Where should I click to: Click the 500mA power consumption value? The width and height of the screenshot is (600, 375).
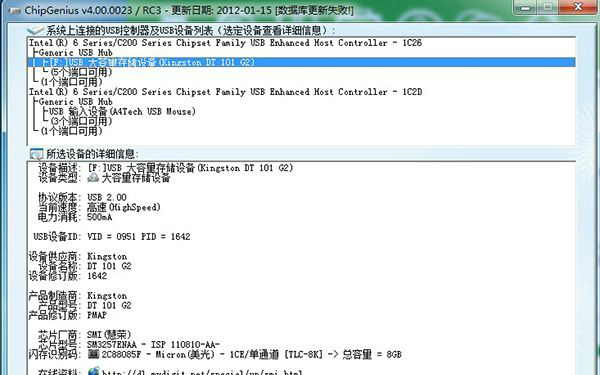pos(99,217)
